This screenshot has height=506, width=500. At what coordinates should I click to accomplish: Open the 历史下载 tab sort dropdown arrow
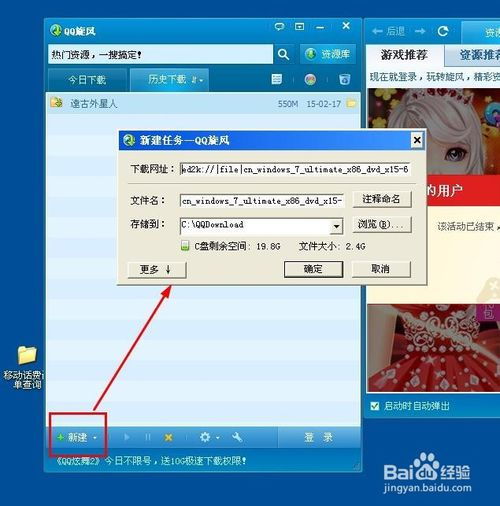pyautogui.click(x=201, y=80)
